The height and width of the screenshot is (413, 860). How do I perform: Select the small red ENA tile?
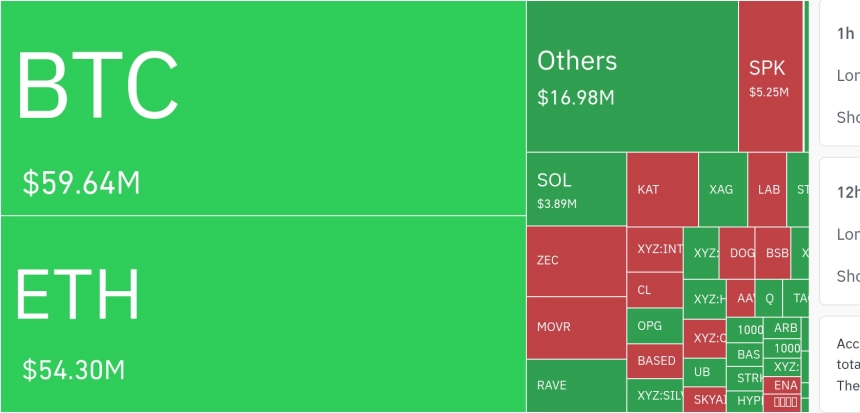point(785,385)
